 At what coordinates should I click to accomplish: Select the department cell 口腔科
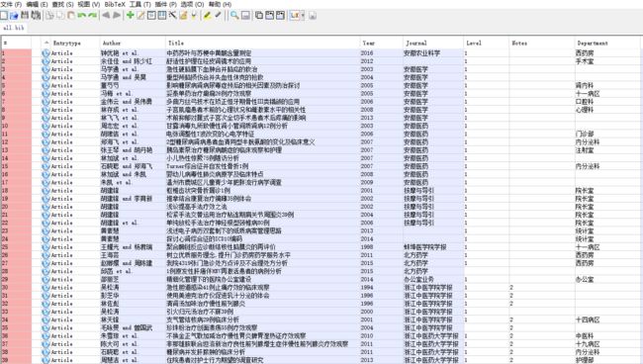(x=607, y=102)
